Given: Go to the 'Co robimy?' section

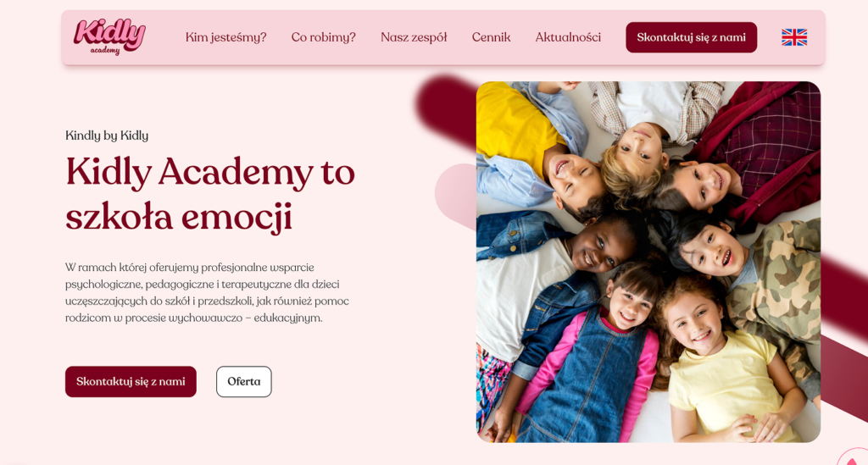Looking at the screenshot, I should point(323,37).
